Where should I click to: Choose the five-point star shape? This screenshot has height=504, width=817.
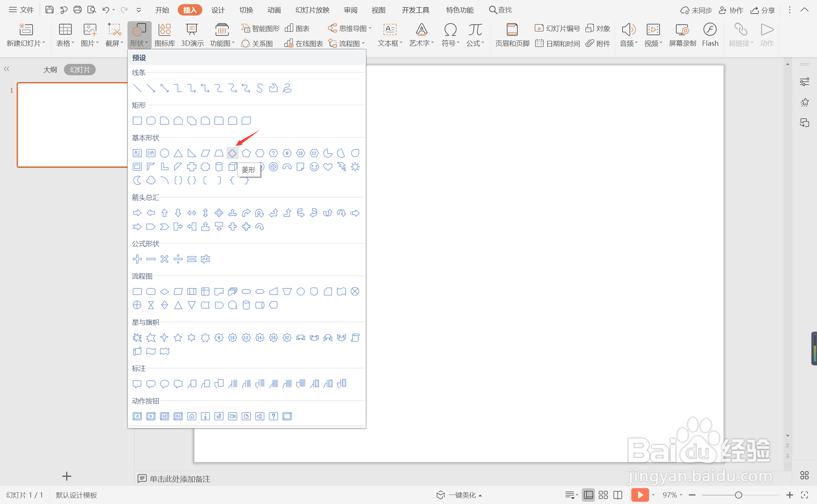pyautogui.click(x=178, y=338)
